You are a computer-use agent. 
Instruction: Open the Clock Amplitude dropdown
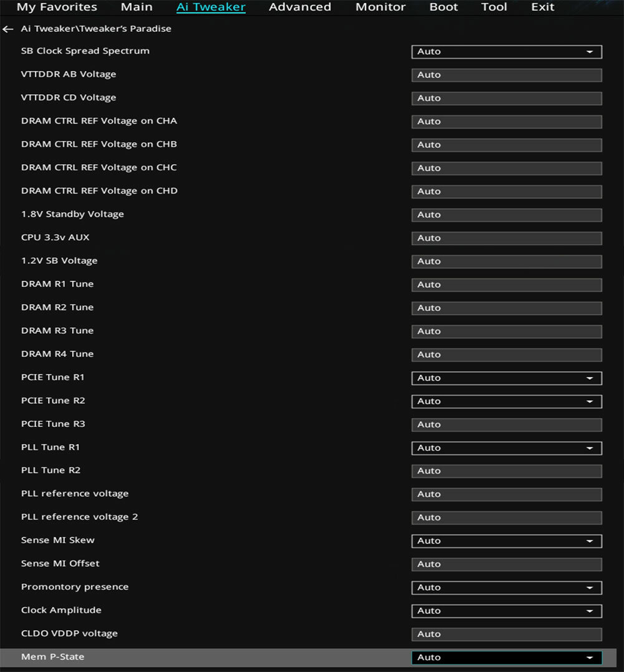pyautogui.click(x=507, y=611)
